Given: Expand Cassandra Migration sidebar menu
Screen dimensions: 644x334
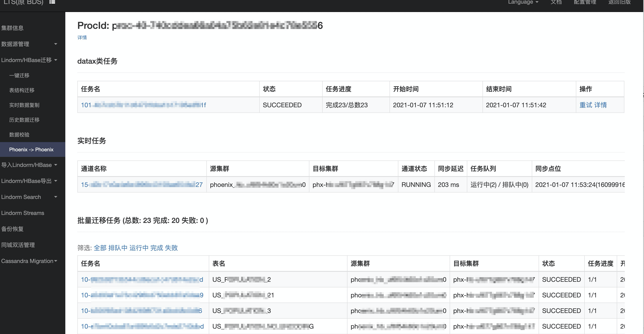Looking at the screenshot, I should tap(29, 261).
